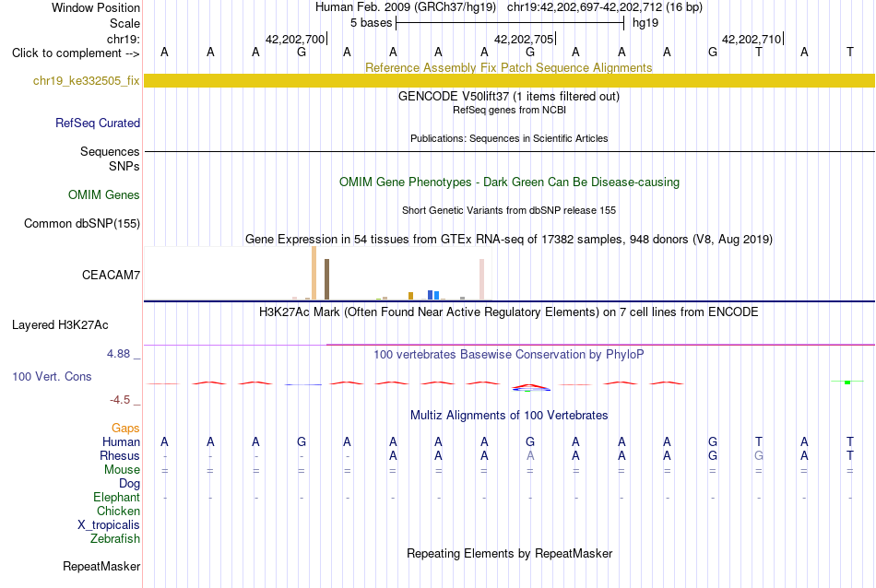Open Common dbSNP(155) track settings label
The image size is (876, 588).
pyautogui.click(x=82, y=223)
